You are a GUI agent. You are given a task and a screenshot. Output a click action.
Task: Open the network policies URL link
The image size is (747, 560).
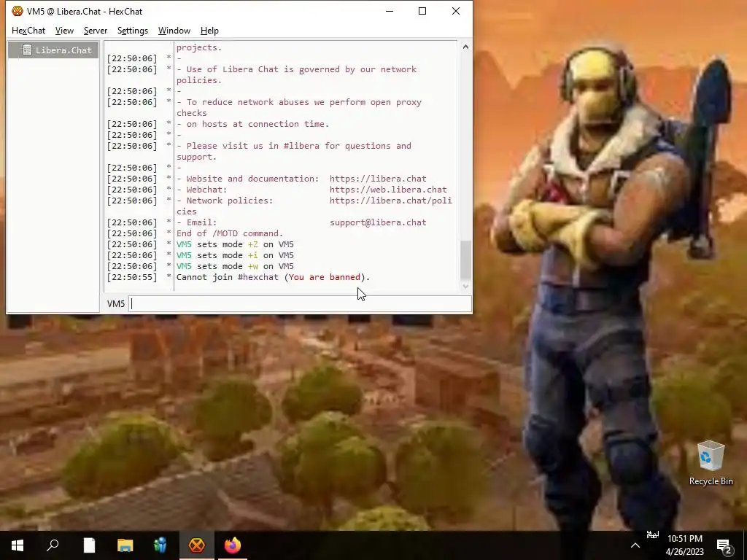(x=391, y=201)
